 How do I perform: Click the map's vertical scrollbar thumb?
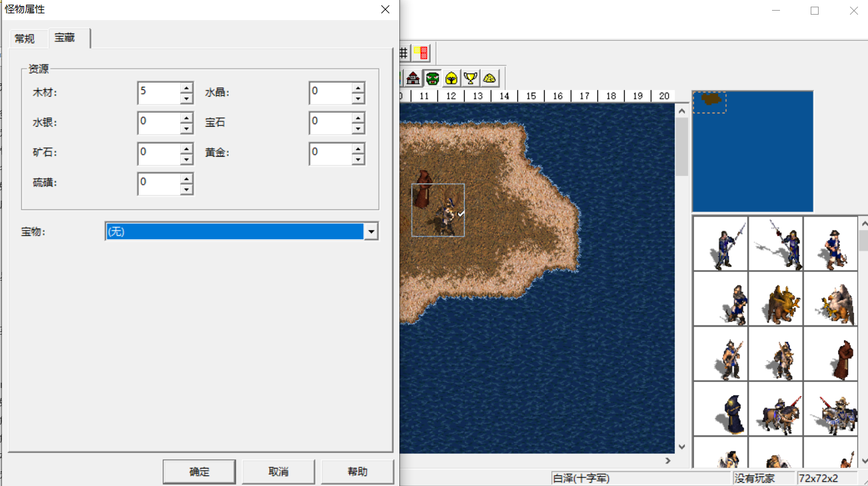coord(681,147)
